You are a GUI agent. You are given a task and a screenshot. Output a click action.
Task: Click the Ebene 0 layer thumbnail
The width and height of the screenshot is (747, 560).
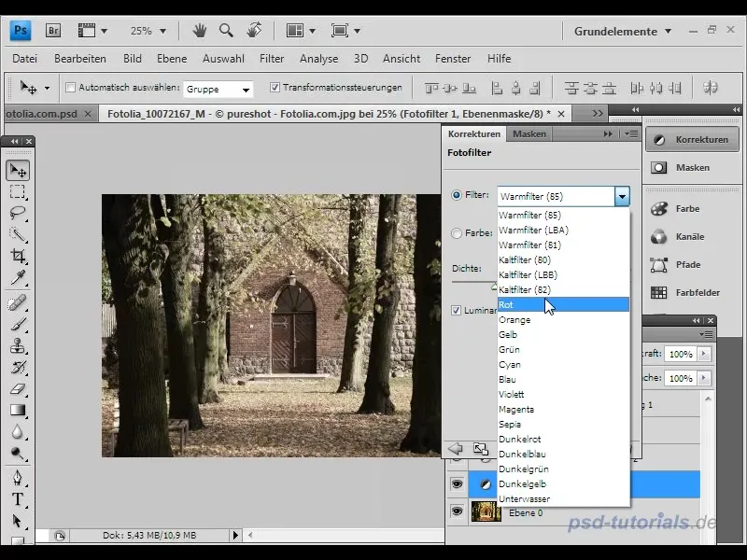pyautogui.click(x=486, y=512)
